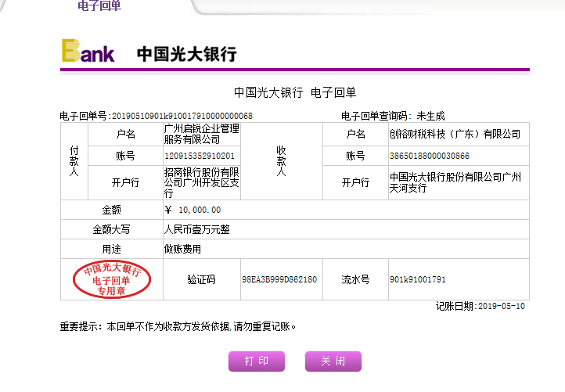Click the 打印 print button
The height and width of the screenshot is (392, 565).
(257, 361)
